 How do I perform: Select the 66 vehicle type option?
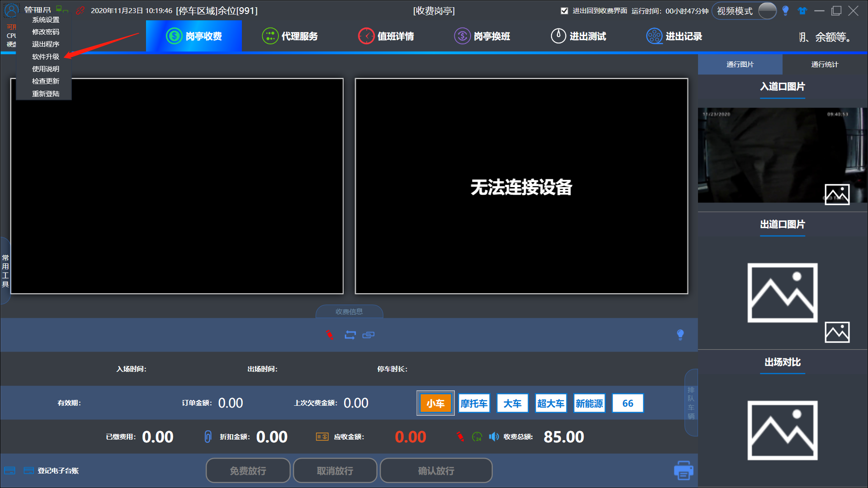click(x=627, y=403)
